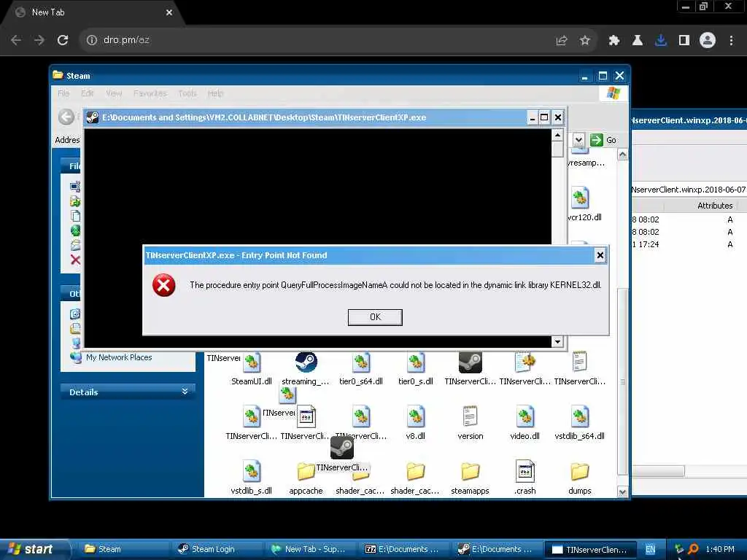Image resolution: width=747 pixels, height=560 pixels.
Task: Reload the Chrome page
Action: 63,40
